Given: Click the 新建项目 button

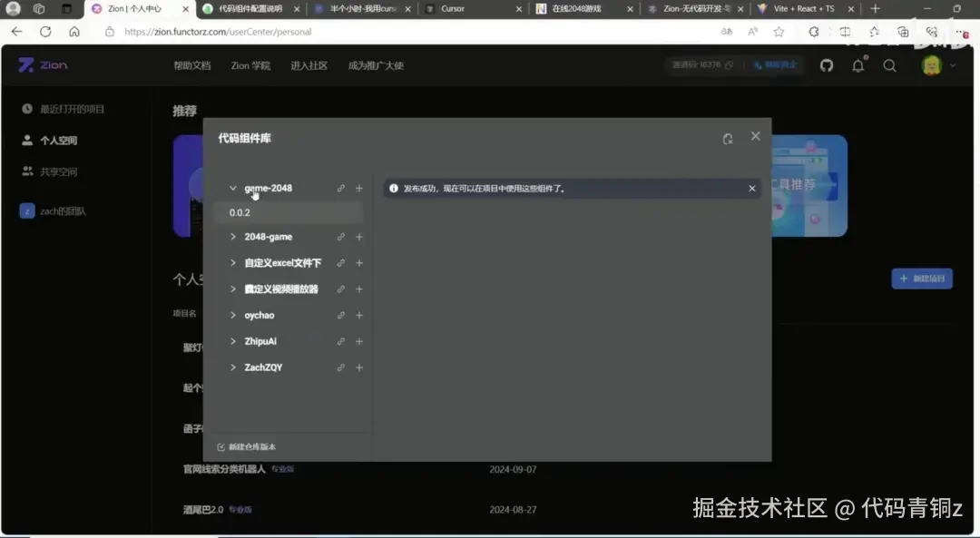Looking at the screenshot, I should (922, 279).
